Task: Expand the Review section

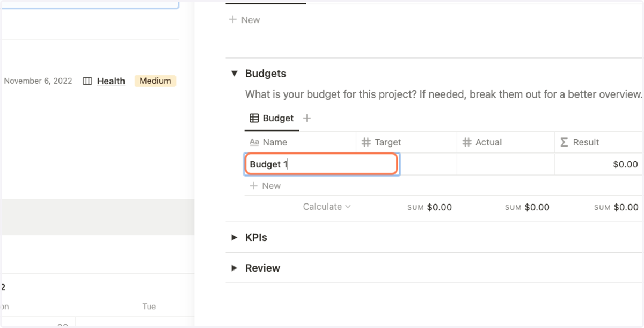Action: click(x=234, y=268)
